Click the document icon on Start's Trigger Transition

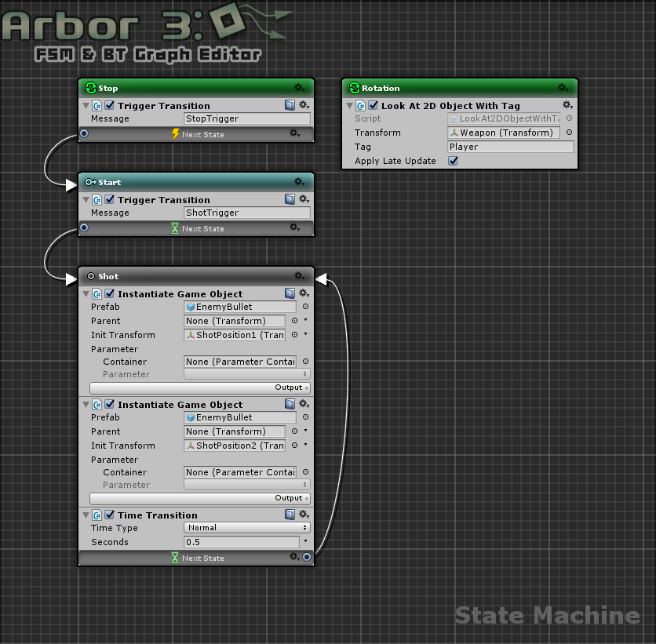291,198
